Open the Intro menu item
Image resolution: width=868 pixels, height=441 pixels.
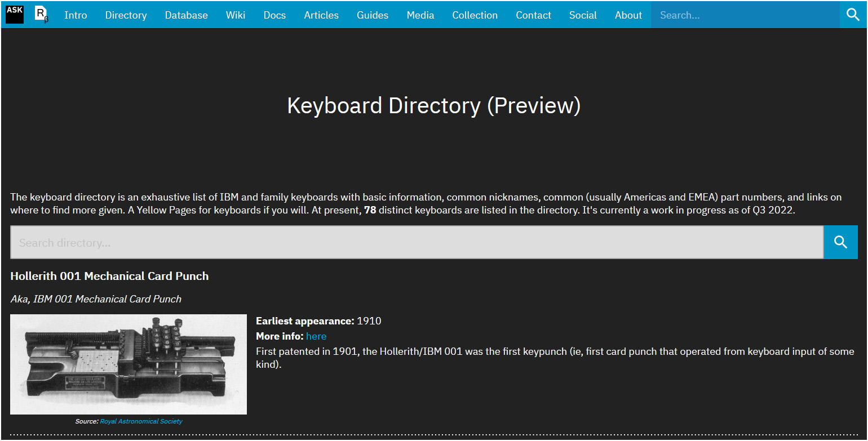click(x=76, y=15)
